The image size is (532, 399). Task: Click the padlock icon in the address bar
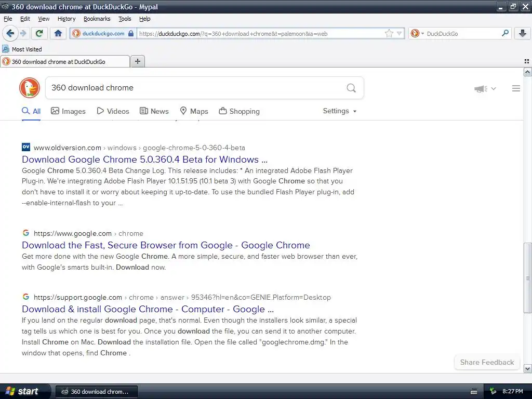(x=131, y=33)
